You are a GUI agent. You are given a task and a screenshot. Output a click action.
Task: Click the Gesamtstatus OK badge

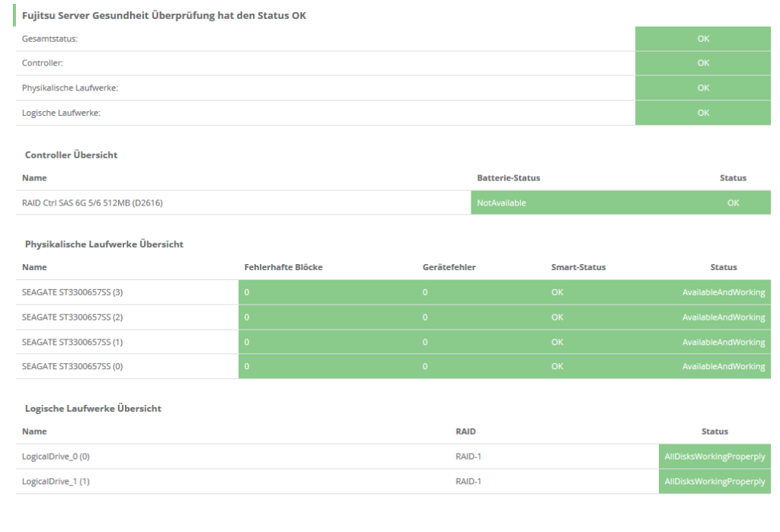pyautogui.click(x=702, y=38)
